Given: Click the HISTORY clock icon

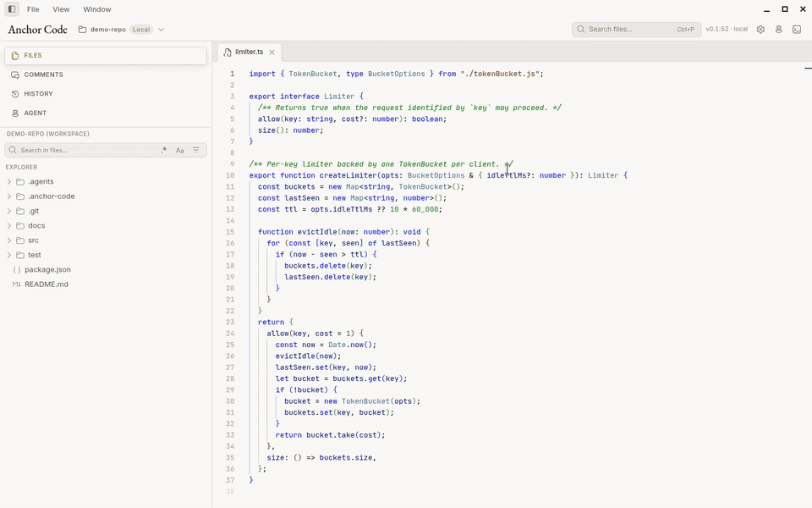Looking at the screenshot, I should pyautogui.click(x=15, y=94).
